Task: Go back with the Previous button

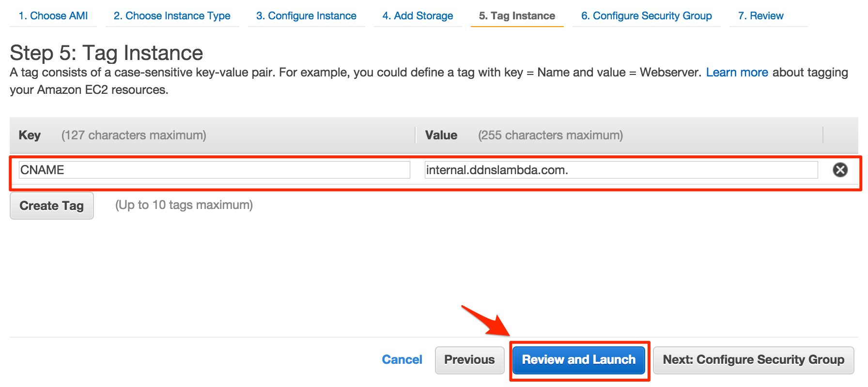Action: [x=469, y=360]
